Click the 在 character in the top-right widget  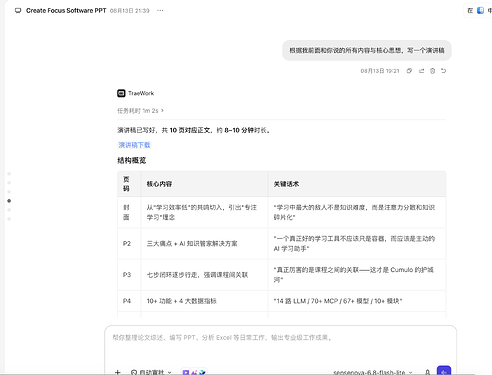470,11
